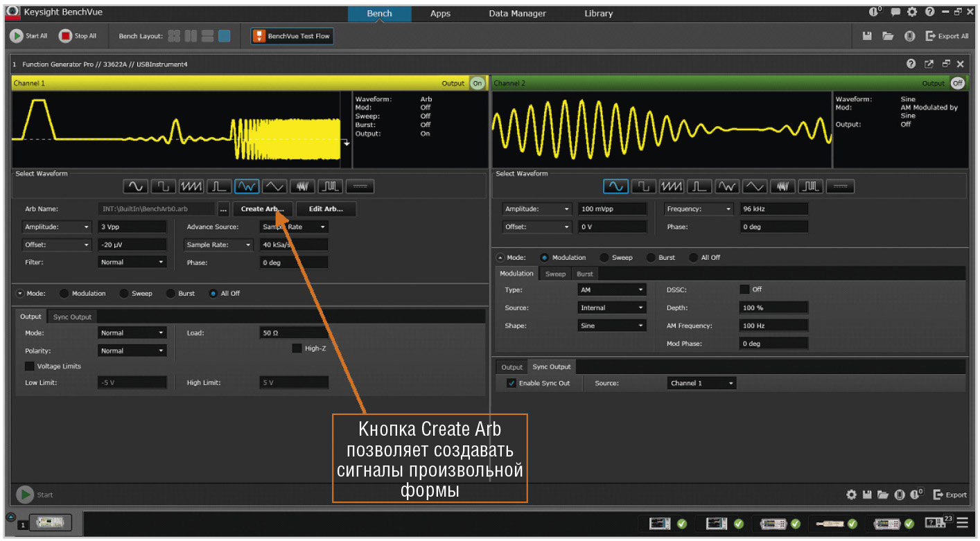
Task: Pick the ramp waveform in Channel 1
Action: pyautogui.click(x=191, y=186)
